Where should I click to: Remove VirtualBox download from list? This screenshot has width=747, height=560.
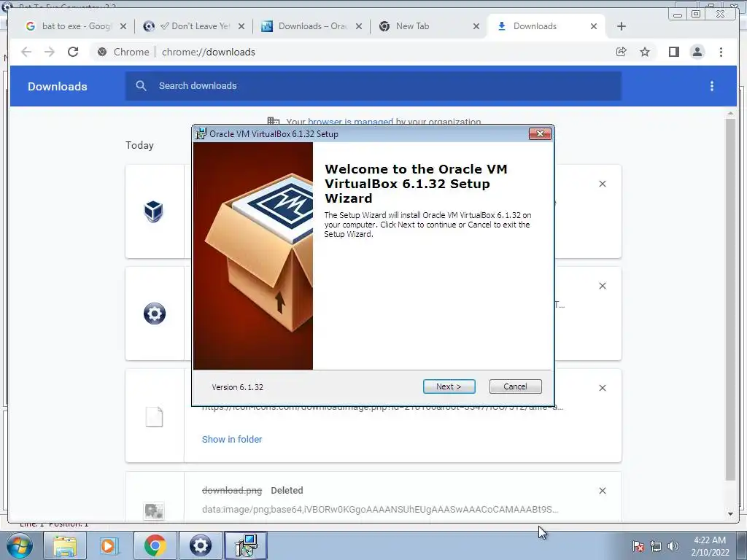602,184
